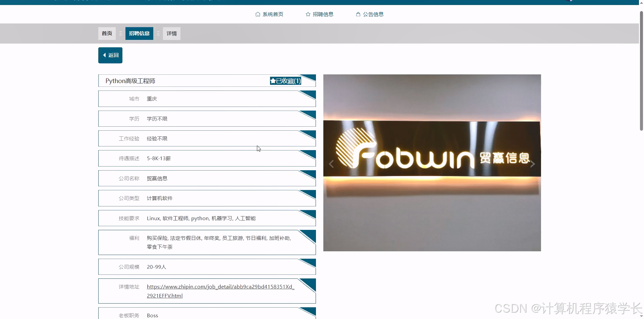Click the 详情地址 field label
644x319 pixels.
[129, 287]
